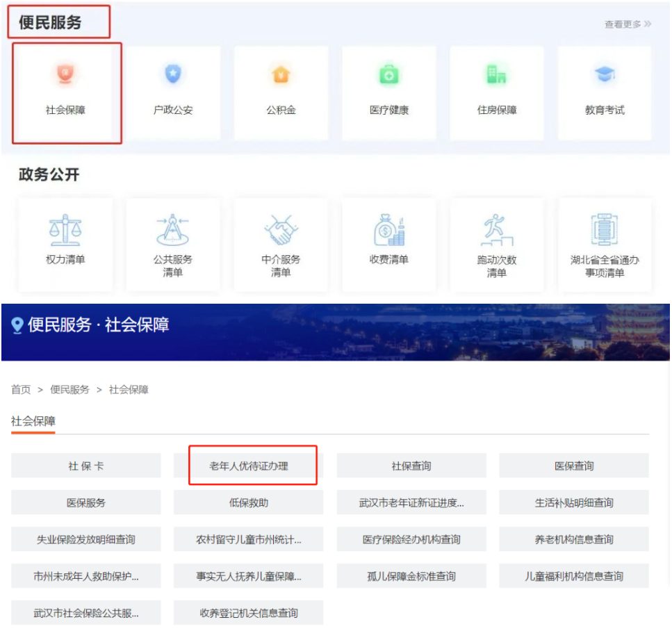The height and width of the screenshot is (631, 672).
Task: Open the 老年人优待证办理 button
Action: point(249,466)
